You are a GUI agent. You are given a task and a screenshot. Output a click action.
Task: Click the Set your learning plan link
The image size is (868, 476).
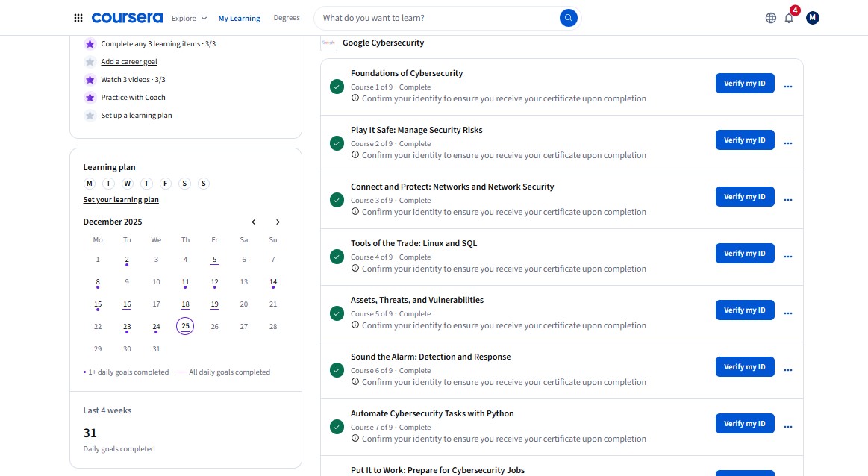point(121,200)
